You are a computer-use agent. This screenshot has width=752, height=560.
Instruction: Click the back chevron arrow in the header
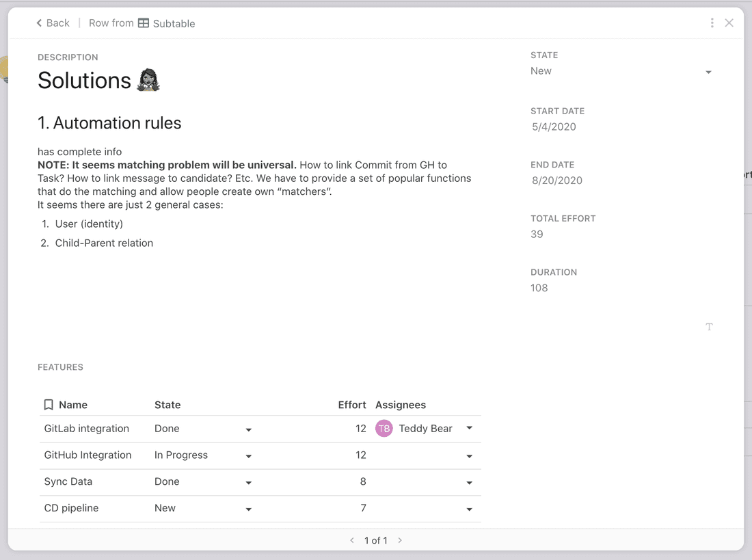[38, 23]
